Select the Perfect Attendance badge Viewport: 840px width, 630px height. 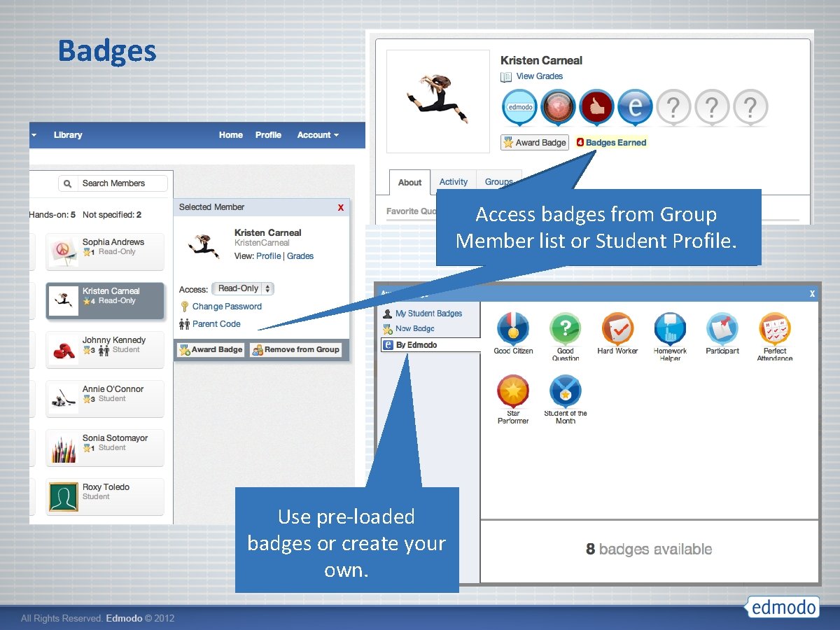775,328
